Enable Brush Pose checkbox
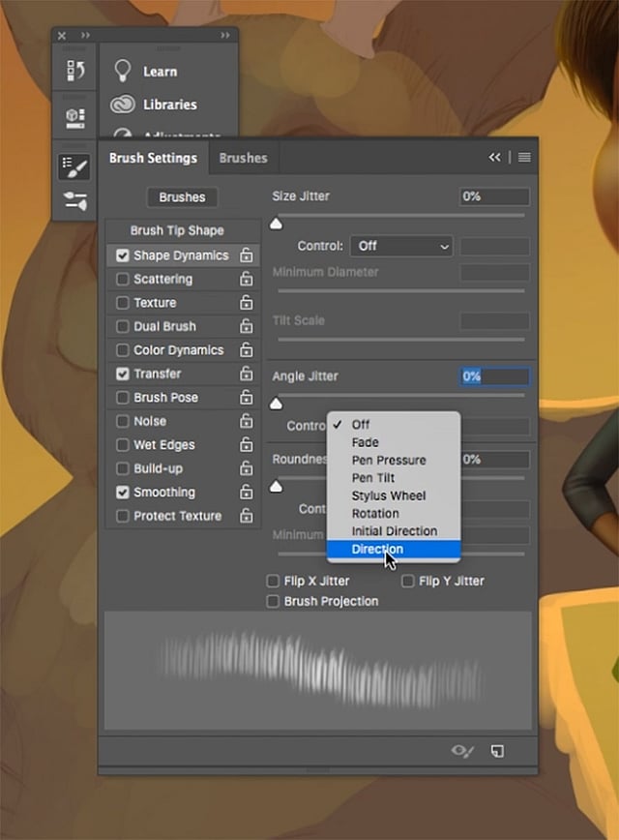Screen dimensions: 619x840 click(x=123, y=398)
